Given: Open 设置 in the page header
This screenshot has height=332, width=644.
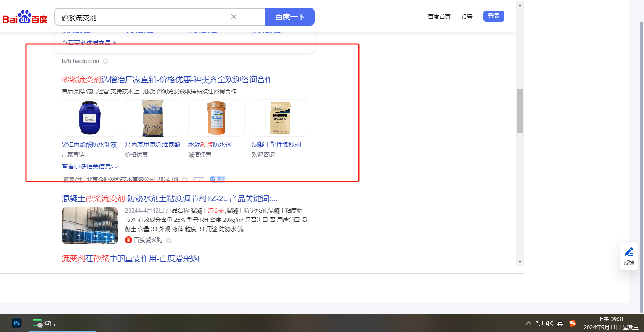Looking at the screenshot, I should click(x=467, y=17).
